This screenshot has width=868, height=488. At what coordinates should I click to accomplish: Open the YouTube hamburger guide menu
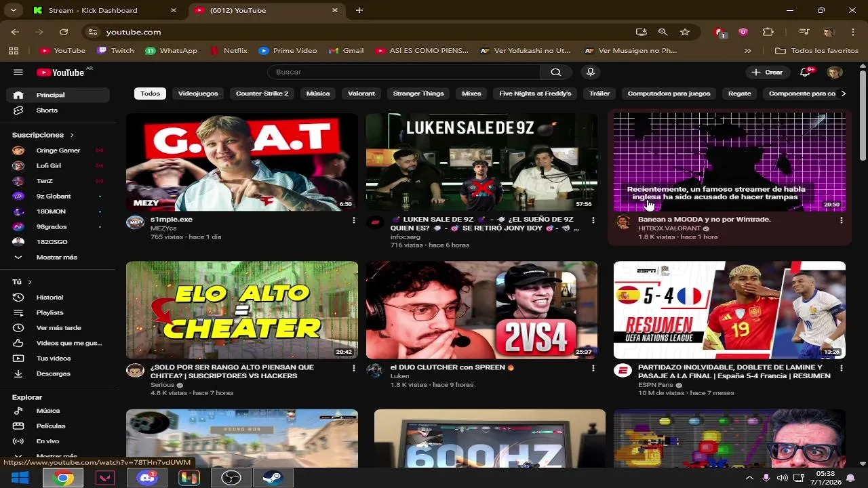(18, 73)
